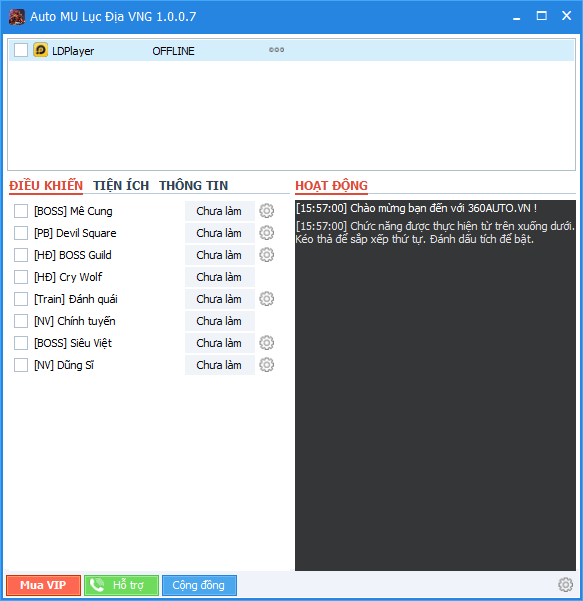Toggle the [BOSS] Mê Cung checkbox
583x601 pixels.
21,211
